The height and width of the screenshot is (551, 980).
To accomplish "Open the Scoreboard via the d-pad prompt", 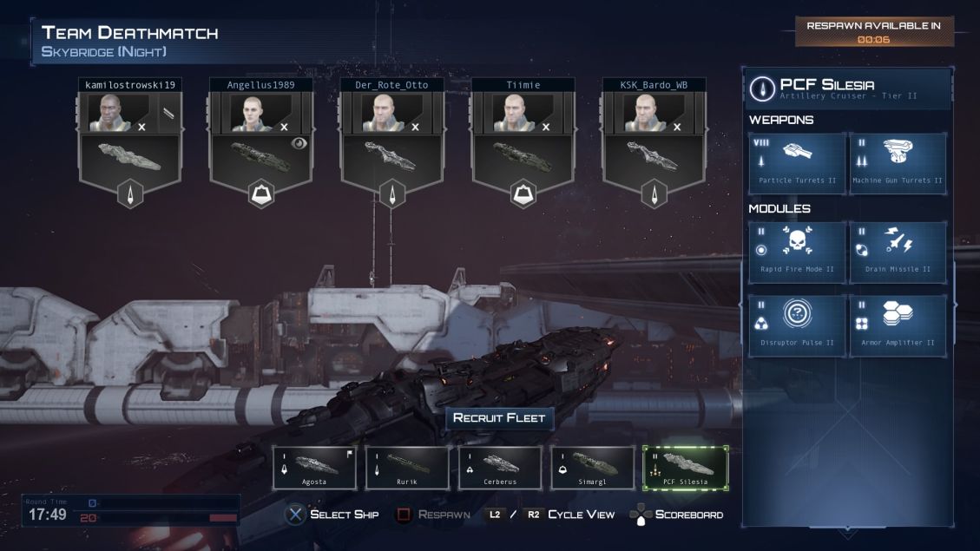I will (x=676, y=515).
